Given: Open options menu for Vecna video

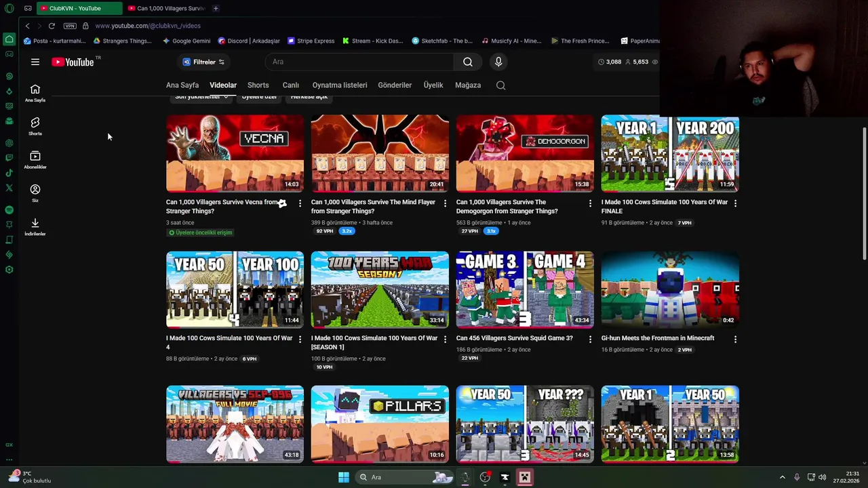Looking at the screenshot, I should (300, 203).
